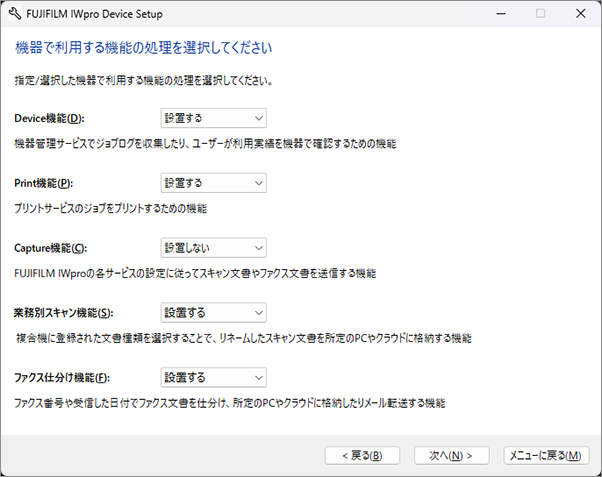Click the Print機能(P): label
Image resolution: width=602 pixels, height=477 pixels.
(x=43, y=183)
